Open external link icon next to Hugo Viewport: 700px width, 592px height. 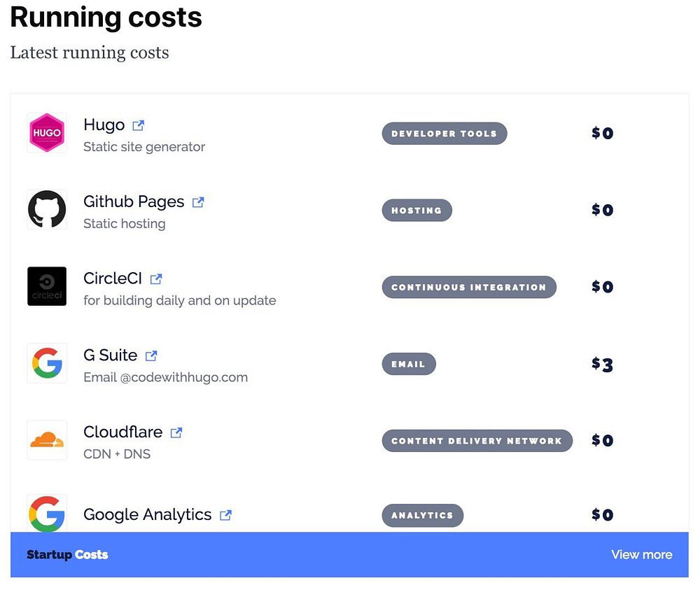(x=139, y=125)
